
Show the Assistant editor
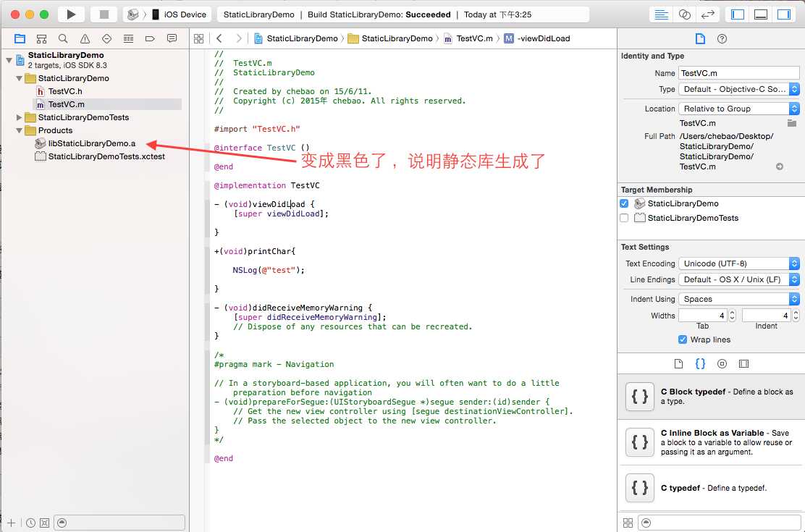tap(684, 14)
